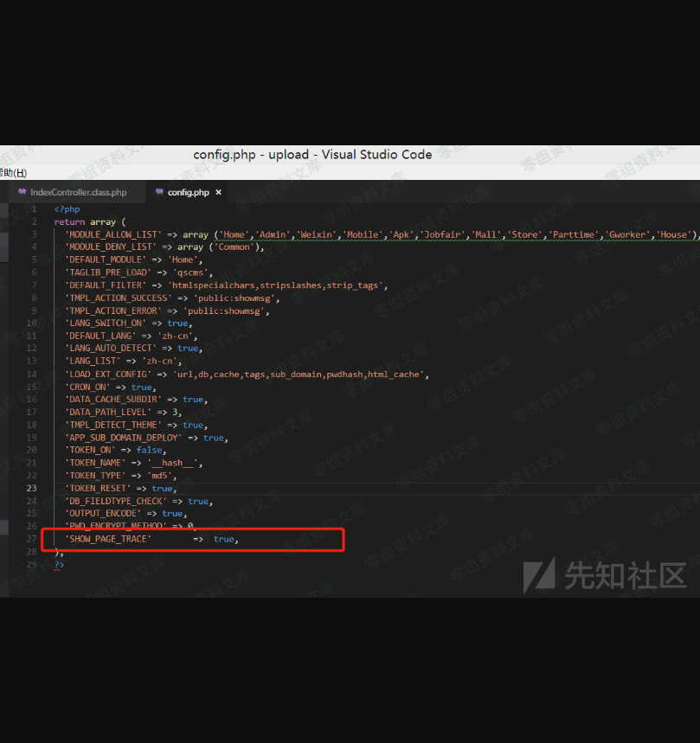Switch to the IndexController.class.php tab
Screen dimensions: 700x743
click(78, 192)
